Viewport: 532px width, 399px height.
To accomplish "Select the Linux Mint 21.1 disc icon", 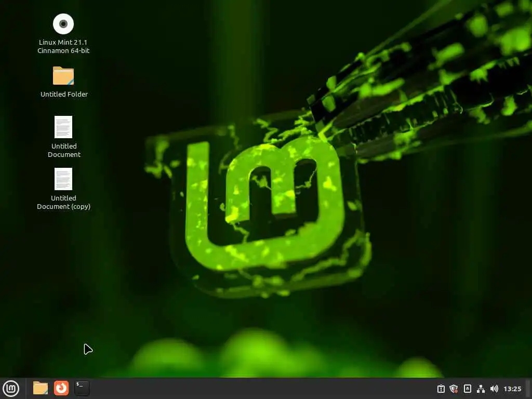I will pyautogui.click(x=63, y=24).
